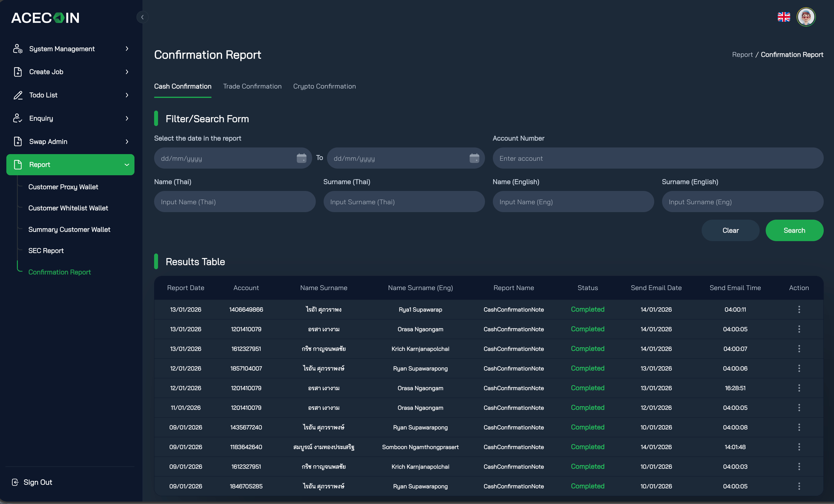
Task: Expand Todo List chevron
Action: [x=127, y=95]
